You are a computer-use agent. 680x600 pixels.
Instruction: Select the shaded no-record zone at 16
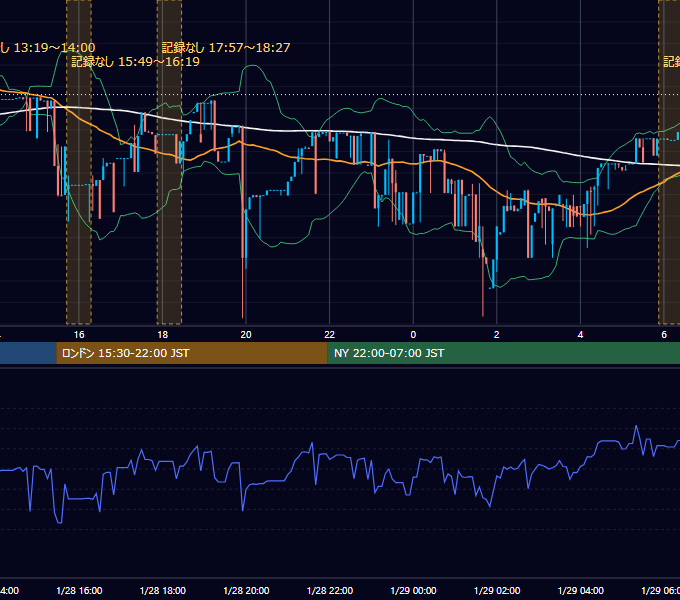coord(79,162)
